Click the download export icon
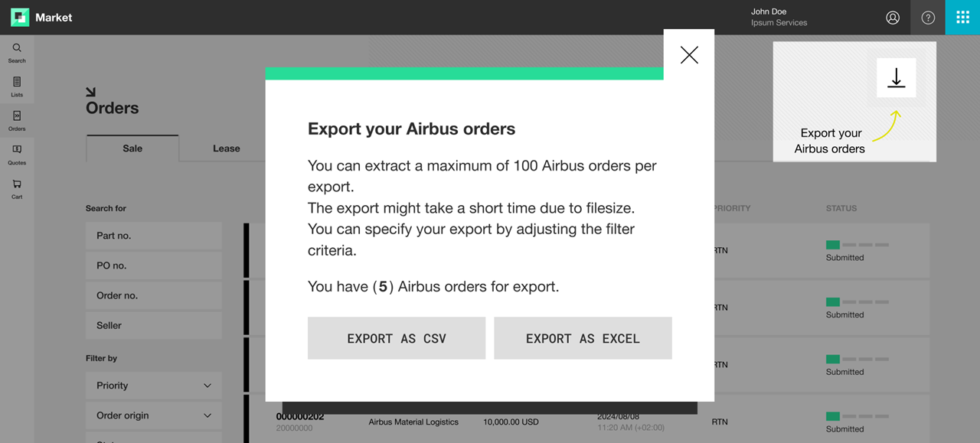 [897, 77]
